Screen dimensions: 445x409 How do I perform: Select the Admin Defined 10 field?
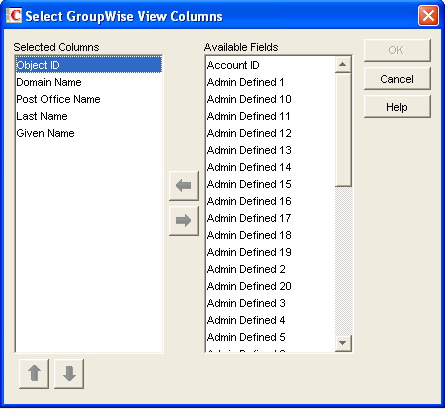(270, 99)
